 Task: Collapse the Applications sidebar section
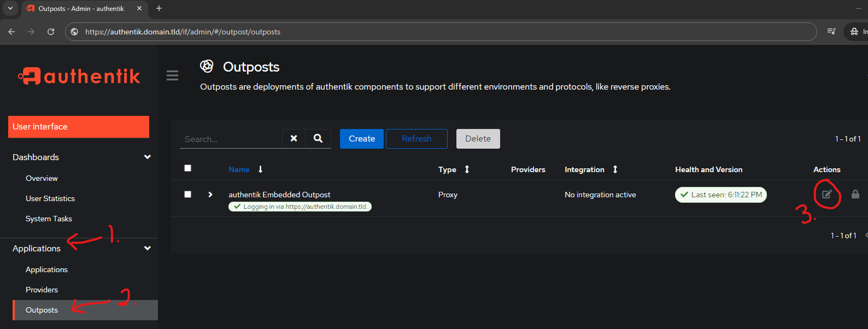pyautogui.click(x=147, y=248)
